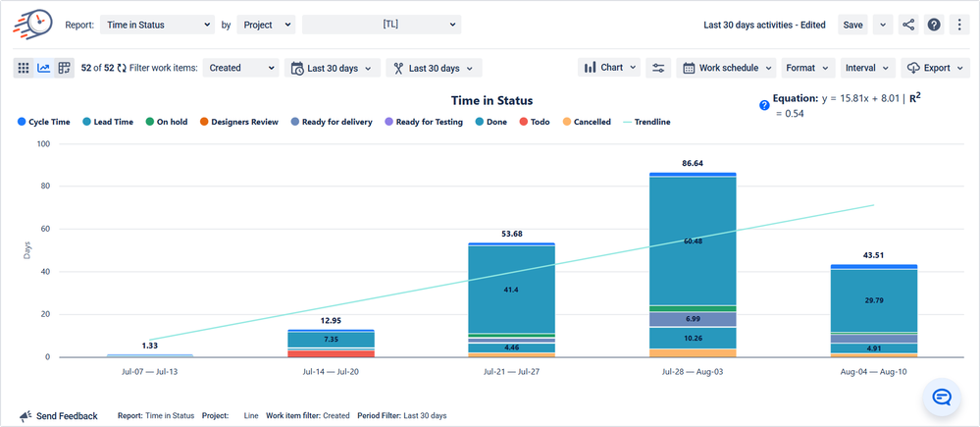This screenshot has height=427, width=980.
Task: Open the Chart type dropdown
Action: click(x=609, y=68)
